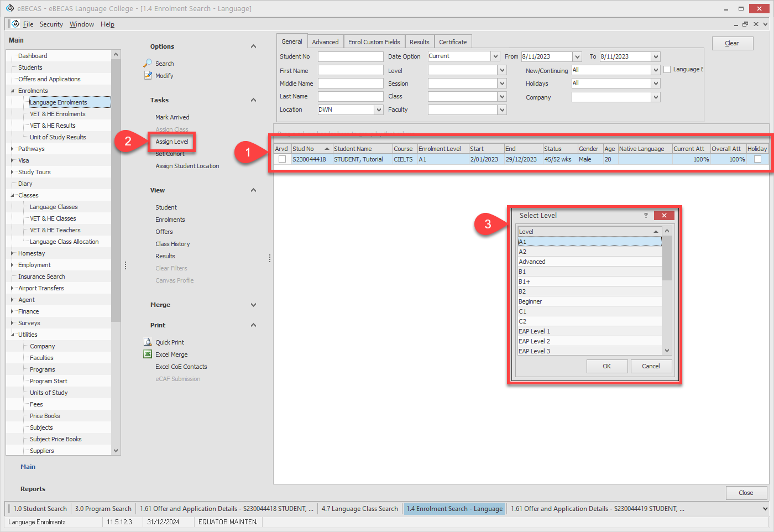Viewport: 774px width, 532px height.
Task: Click the Search magnifier icon in Options
Action: click(148, 64)
